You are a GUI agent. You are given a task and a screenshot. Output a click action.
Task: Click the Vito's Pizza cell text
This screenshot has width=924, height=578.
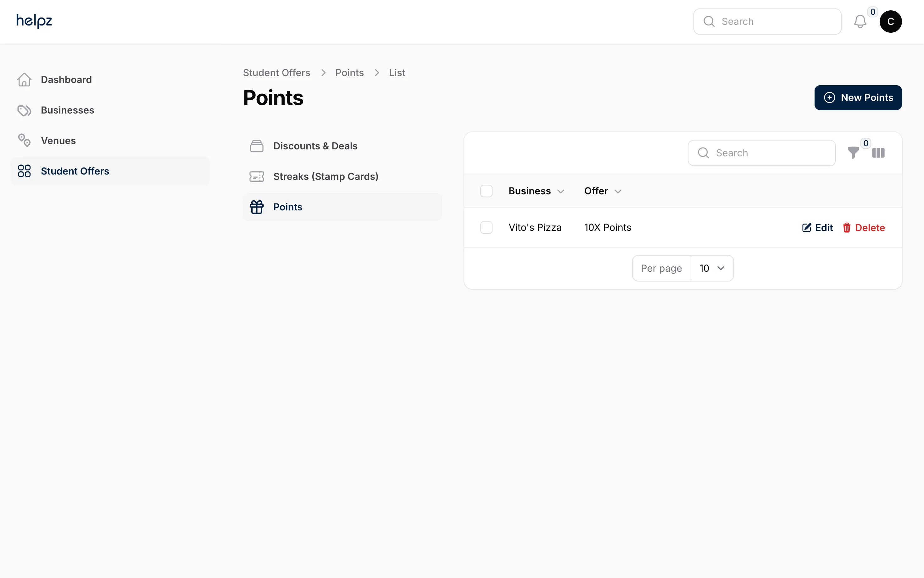click(535, 228)
